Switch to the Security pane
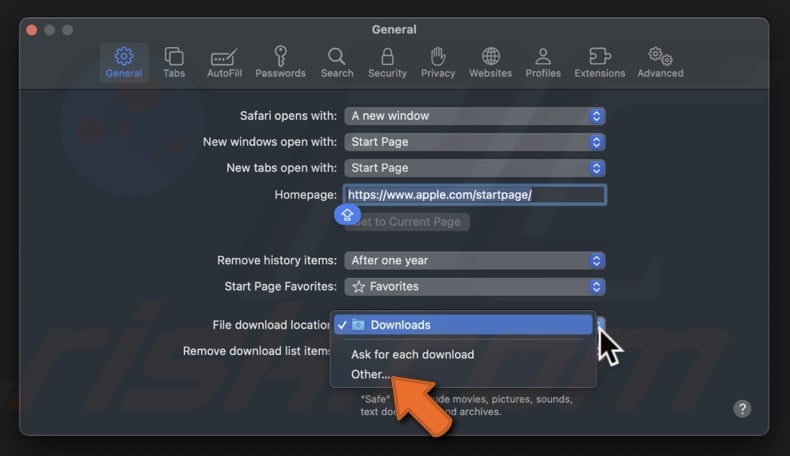Viewport: 790px width, 456px height. point(387,62)
